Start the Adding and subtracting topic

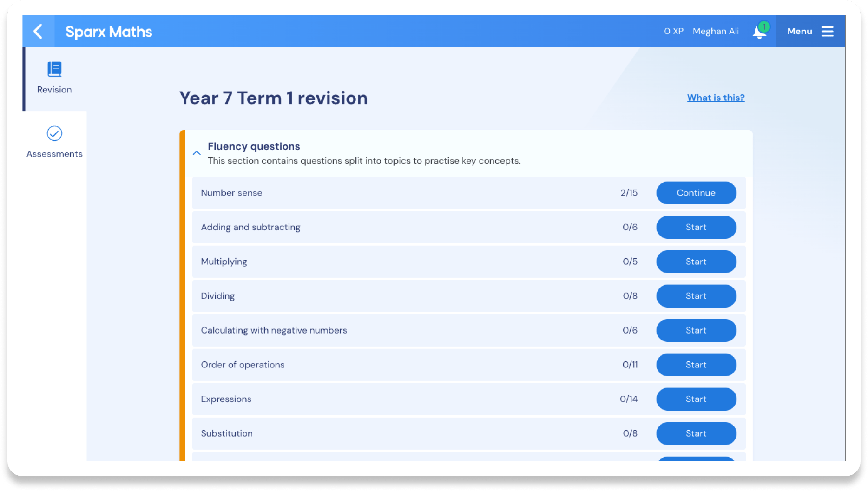click(x=696, y=227)
